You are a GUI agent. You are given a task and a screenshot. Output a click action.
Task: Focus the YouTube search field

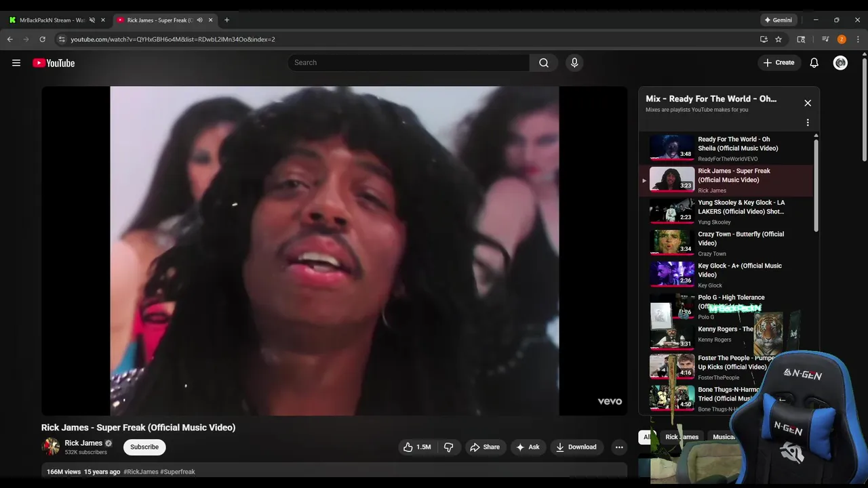408,63
